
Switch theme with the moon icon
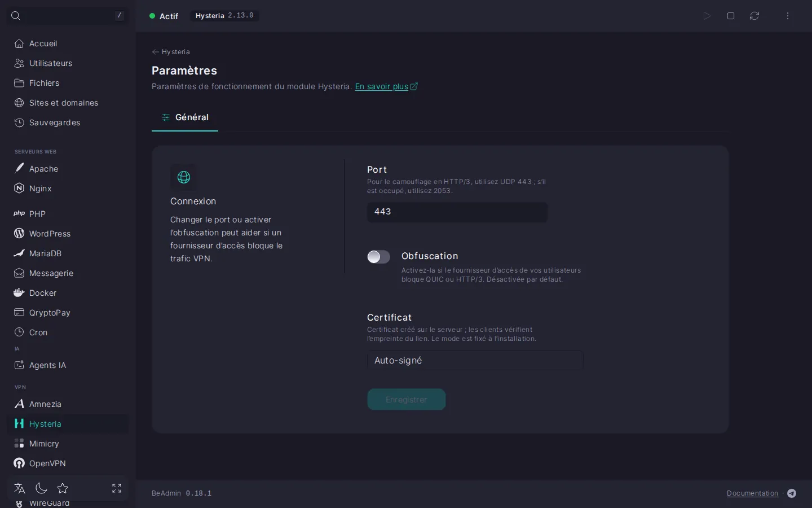[x=41, y=488]
